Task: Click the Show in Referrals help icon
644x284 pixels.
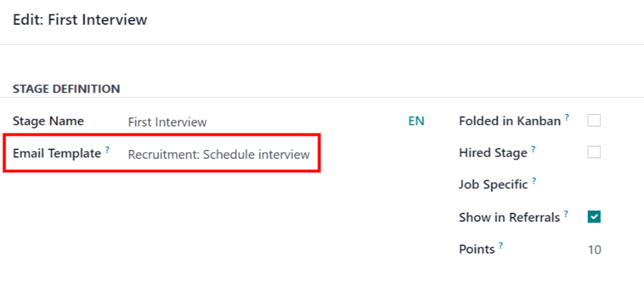Action: [x=566, y=214]
